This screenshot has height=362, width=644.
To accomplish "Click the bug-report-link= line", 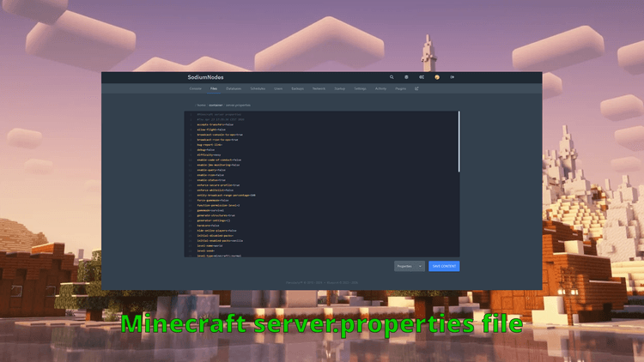I will tap(210, 145).
